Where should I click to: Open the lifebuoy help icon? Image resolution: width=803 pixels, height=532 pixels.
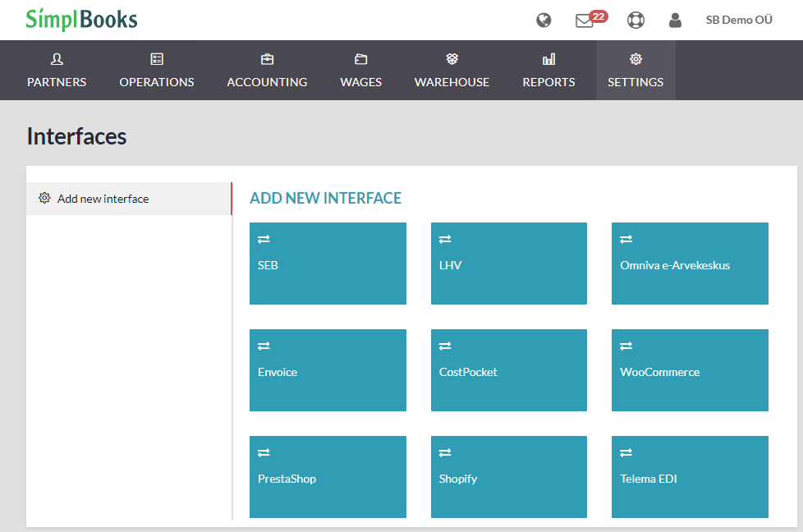coord(636,20)
